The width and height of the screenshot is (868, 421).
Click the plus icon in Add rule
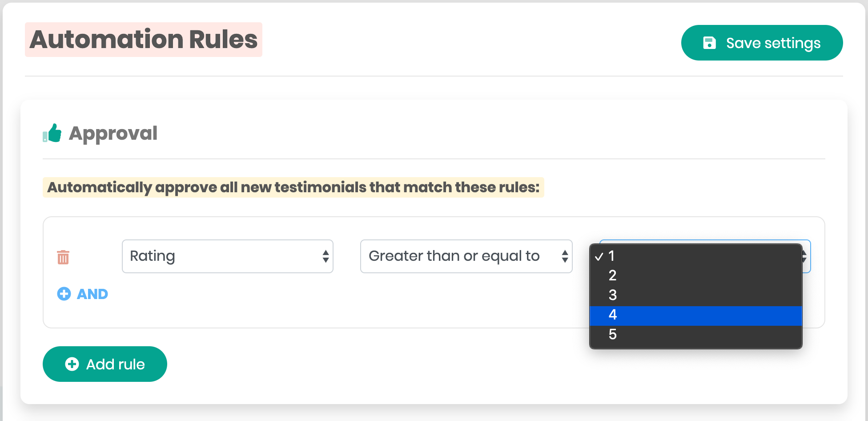pyautogui.click(x=72, y=364)
